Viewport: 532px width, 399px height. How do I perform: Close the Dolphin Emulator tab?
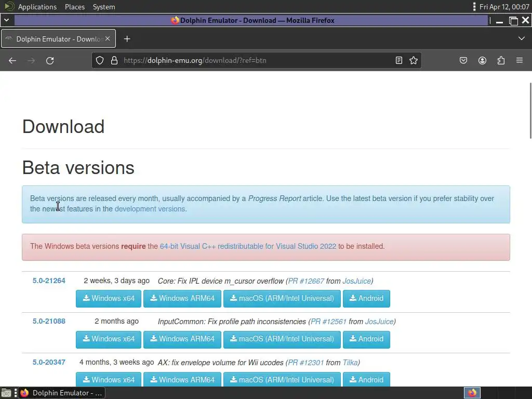(x=108, y=38)
